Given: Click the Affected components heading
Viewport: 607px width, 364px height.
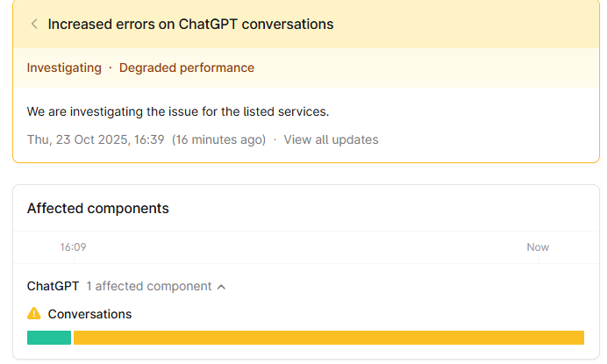Looking at the screenshot, I should 98,208.
